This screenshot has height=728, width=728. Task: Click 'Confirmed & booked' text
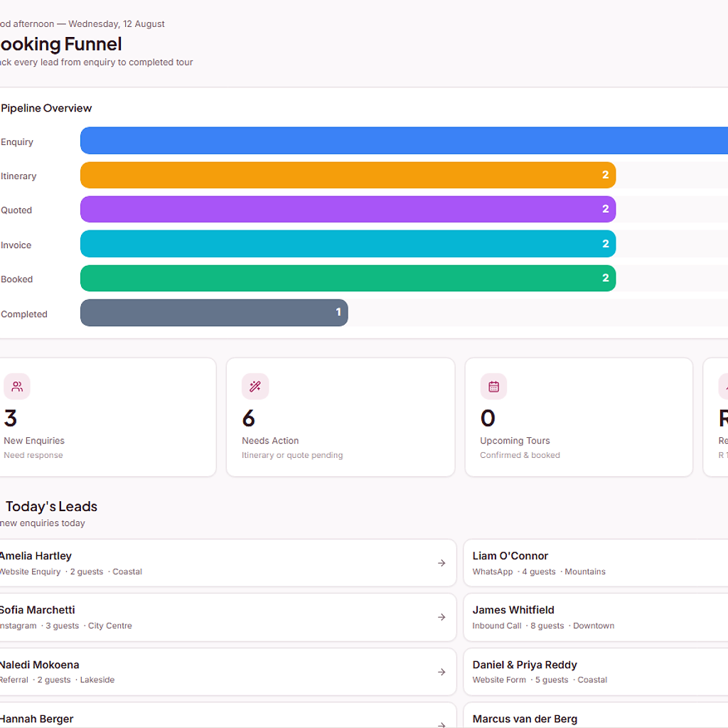[x=520, y=455]
